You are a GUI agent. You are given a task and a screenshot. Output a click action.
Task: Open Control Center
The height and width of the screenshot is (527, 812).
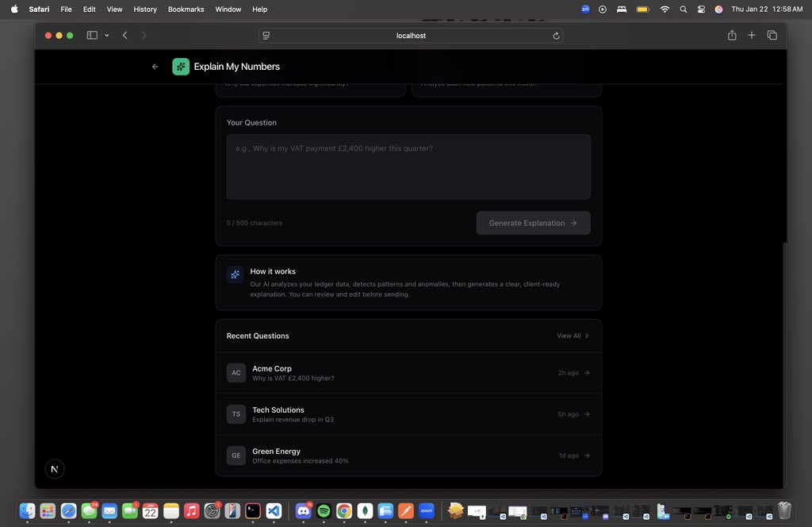coord(701,10)
